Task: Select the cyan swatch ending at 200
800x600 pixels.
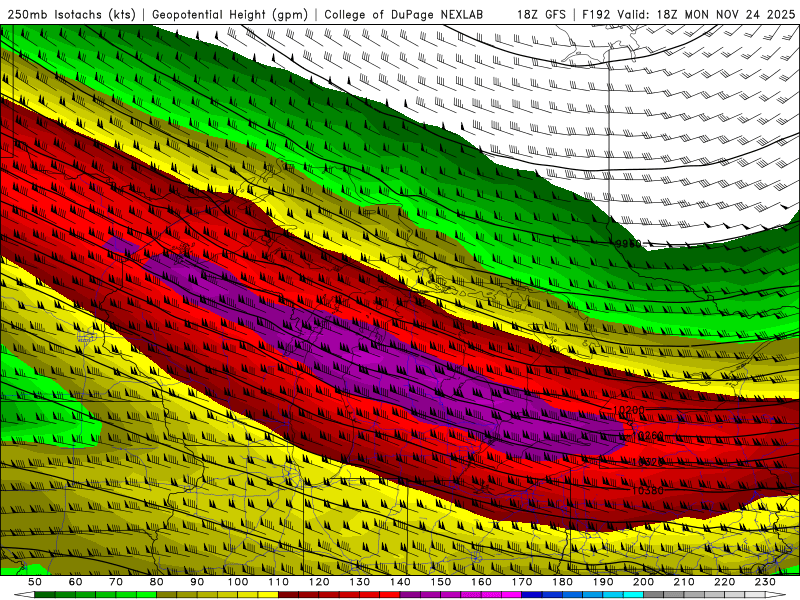Action: (633, 595)
